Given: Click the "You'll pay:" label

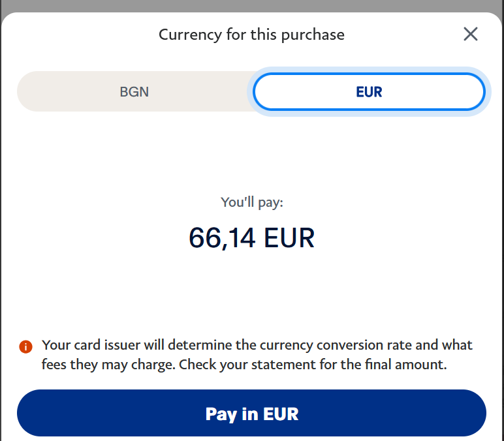Looking at the screenshot, I should click(252, 202).
